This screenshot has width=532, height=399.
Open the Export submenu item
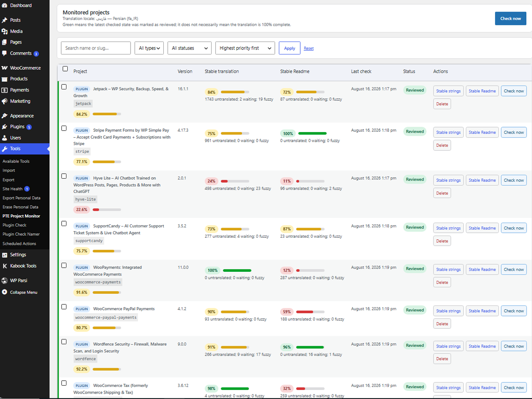pos(8,180)
